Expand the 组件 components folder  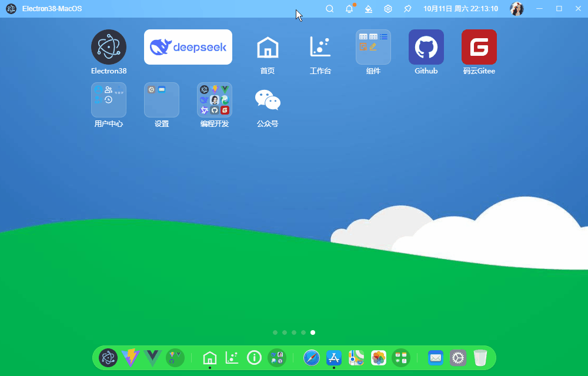(373, 47)
